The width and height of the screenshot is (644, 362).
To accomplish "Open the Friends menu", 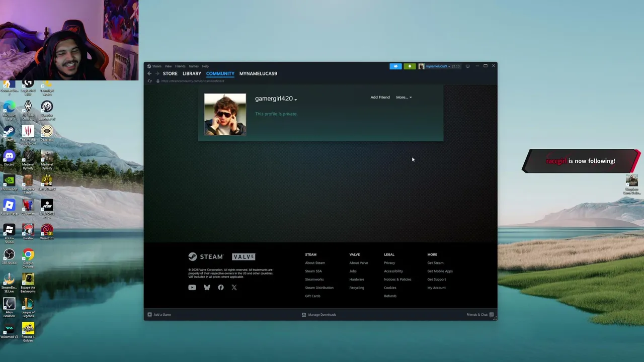I will (x=180, y=66).
